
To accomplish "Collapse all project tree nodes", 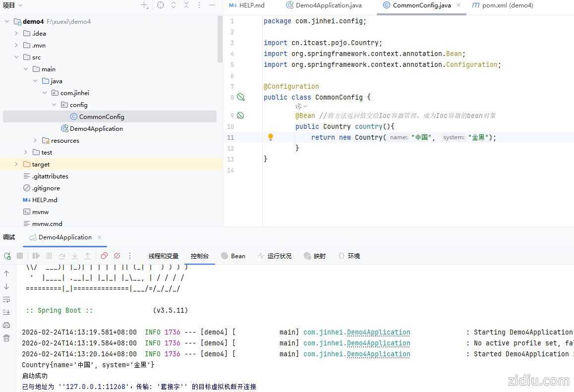I will coord(186,5).
